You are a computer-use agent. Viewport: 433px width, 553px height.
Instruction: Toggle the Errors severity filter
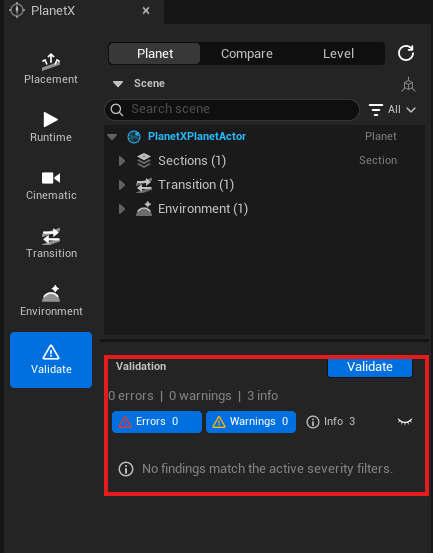[x=157, y=421]
